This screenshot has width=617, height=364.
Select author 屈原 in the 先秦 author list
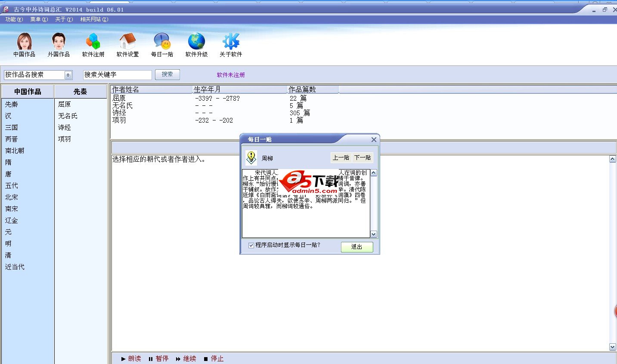point(65,104)
